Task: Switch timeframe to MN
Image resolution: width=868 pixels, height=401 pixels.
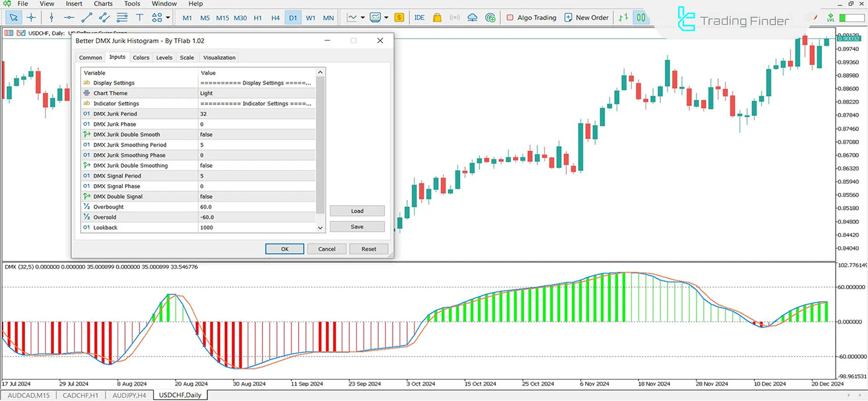Action: [x=329, y=18]
